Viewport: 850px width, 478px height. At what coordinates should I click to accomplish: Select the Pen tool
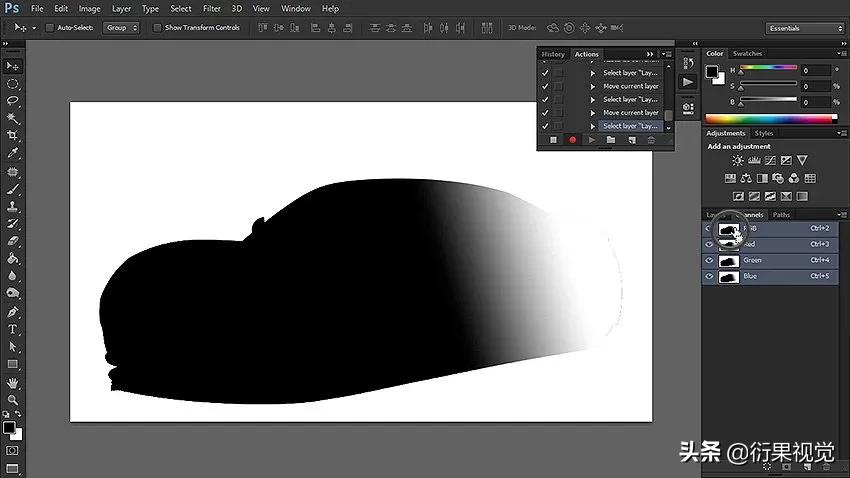[x=13, y=312]
